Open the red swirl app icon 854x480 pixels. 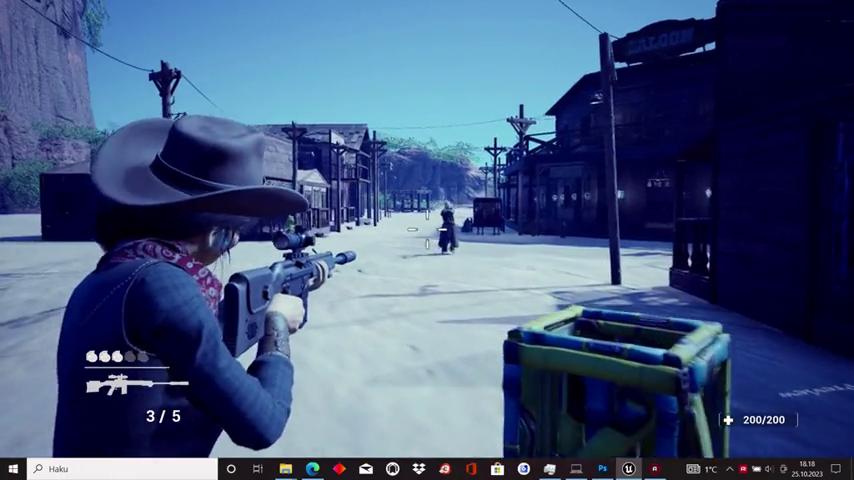coord(445,469)
